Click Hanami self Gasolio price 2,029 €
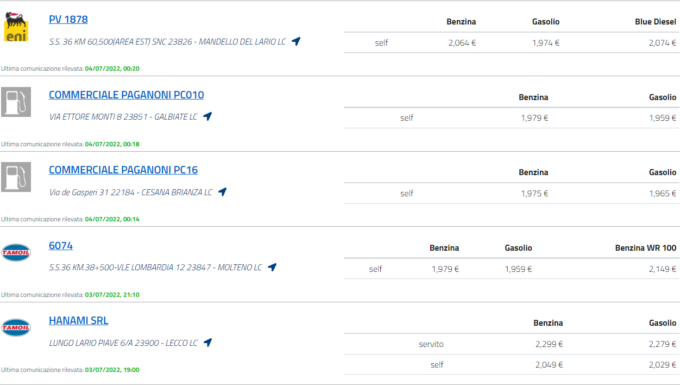Image resolution: width=680 pixels, height=385 pixels. click(x=662, y=365)
